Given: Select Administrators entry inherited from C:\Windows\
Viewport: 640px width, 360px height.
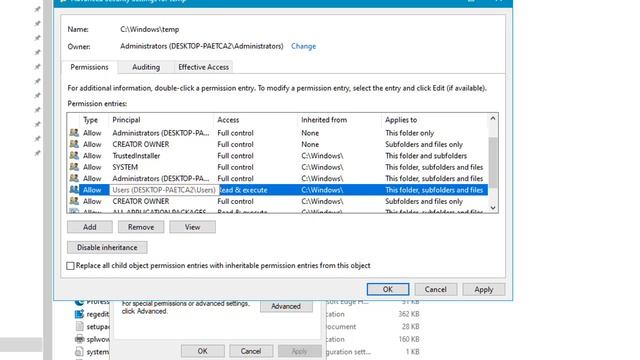Looking at the screenshot, I should pyautogui.click(x=278, y=178).
